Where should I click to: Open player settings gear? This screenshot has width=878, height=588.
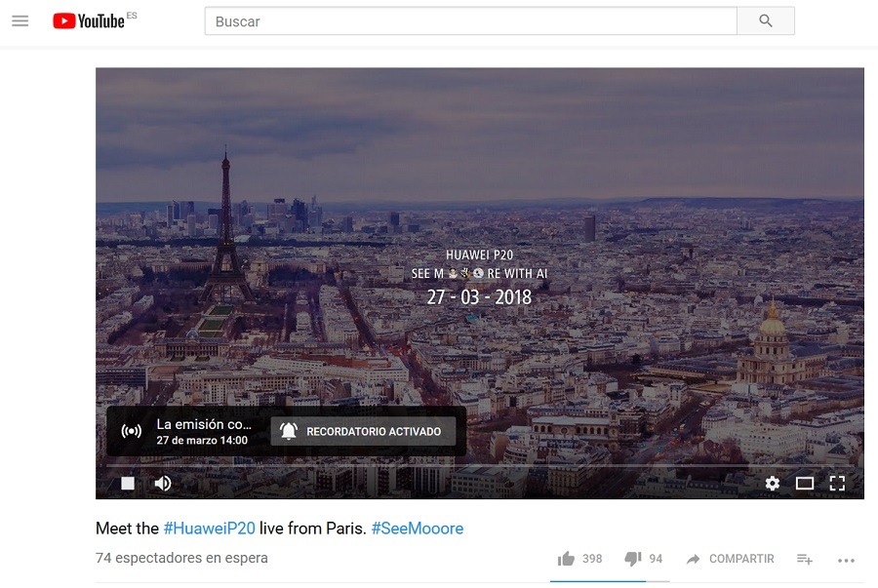click(773, 484)
